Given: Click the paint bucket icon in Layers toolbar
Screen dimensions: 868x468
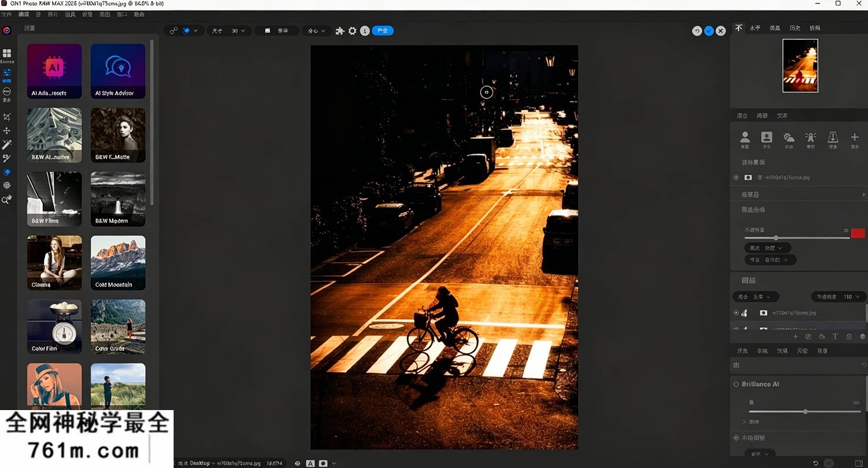Looking at the screenshot, I should pyautogui.click(x=822, y=337).
